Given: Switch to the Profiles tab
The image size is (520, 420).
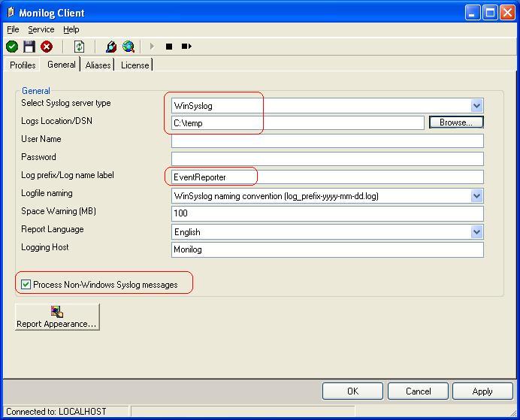Looking at the screenshot, I should 23,65.
